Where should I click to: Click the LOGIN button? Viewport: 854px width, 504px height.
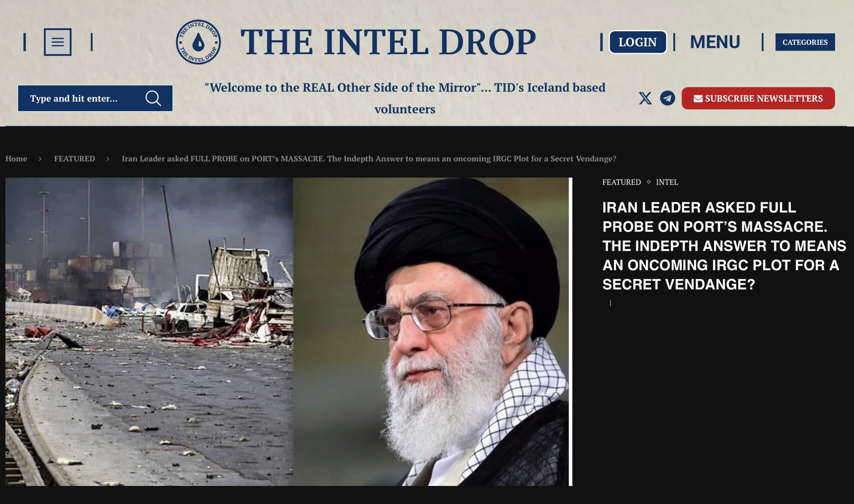(x=637, y=42)
